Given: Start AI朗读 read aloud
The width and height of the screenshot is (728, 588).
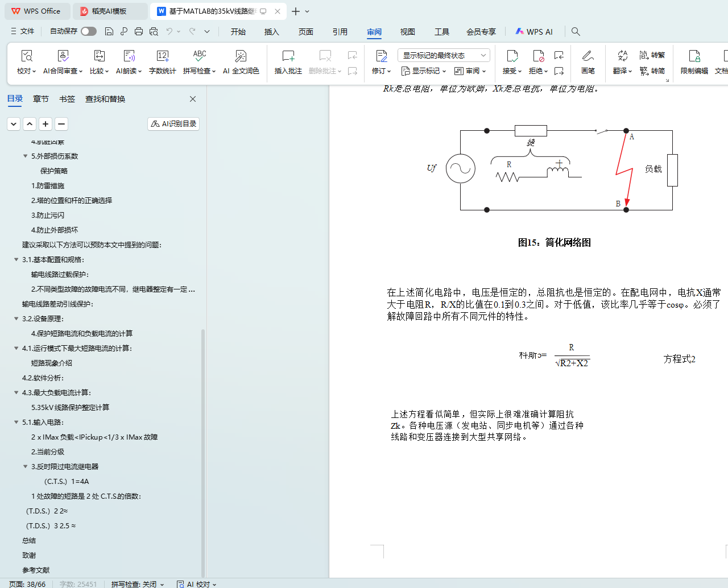Looking at the screenshot, I should (129, 63).
